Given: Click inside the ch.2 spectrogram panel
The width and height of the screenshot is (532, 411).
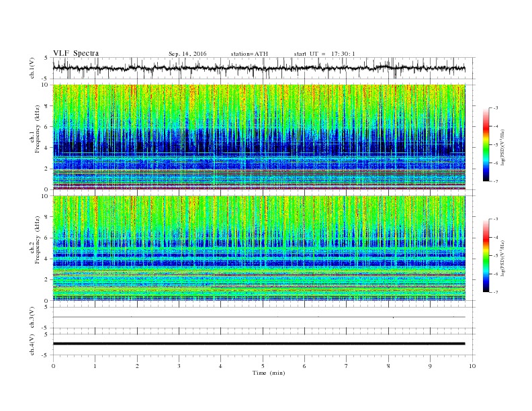Looking at the screenshot, I should tap(259, 248).
